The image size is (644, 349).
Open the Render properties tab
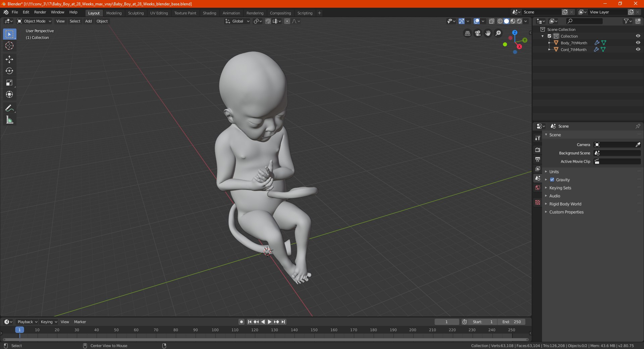coord(538,150)
